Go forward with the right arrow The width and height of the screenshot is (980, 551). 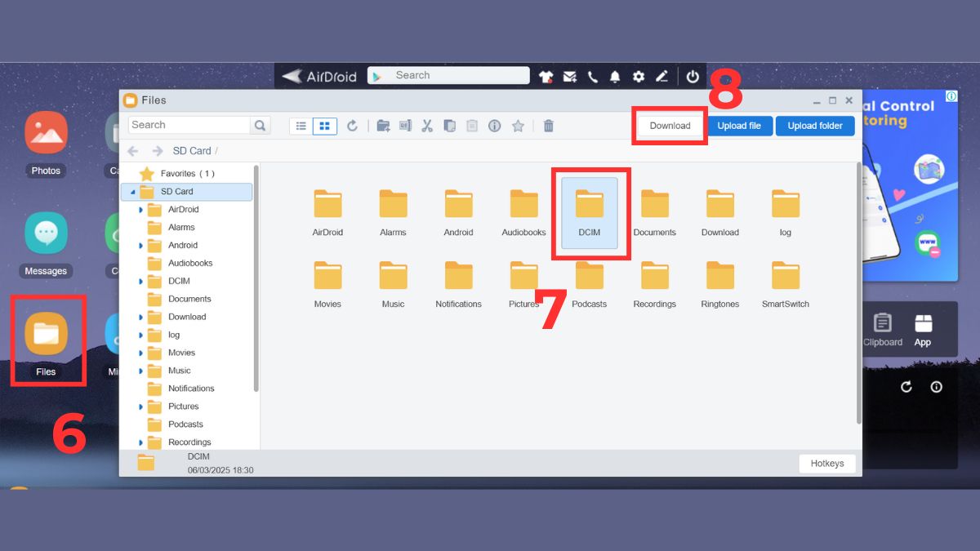click(158, 151)
